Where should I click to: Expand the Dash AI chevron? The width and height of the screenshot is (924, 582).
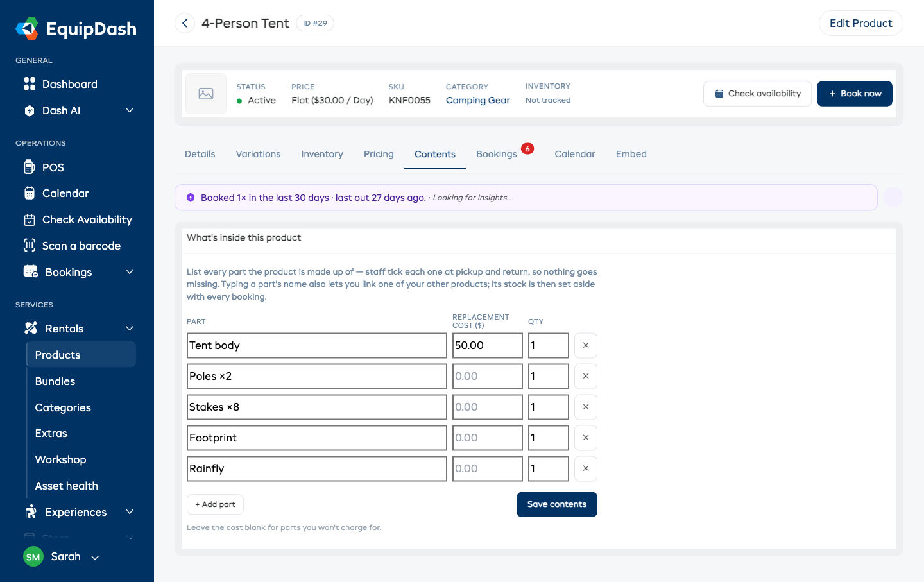130,110
